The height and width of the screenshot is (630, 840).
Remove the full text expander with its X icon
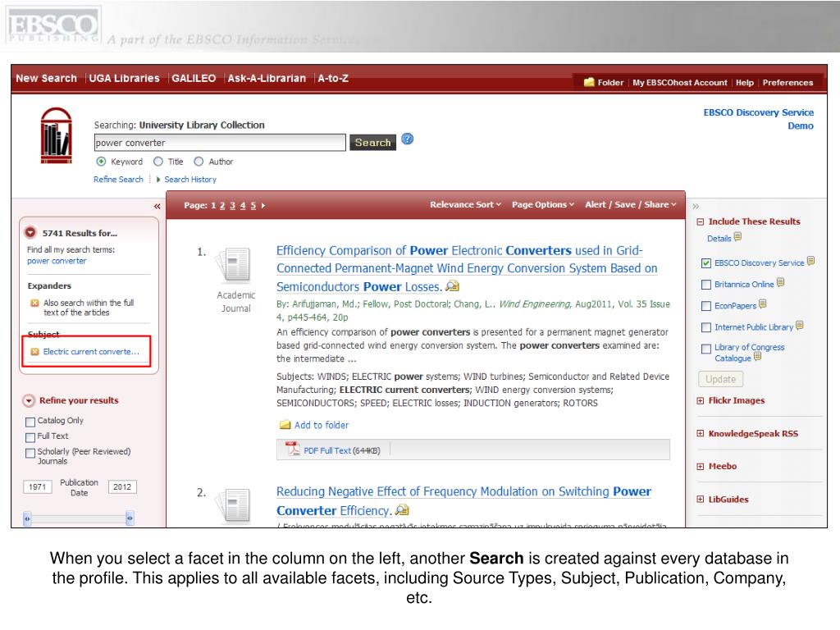34,303
